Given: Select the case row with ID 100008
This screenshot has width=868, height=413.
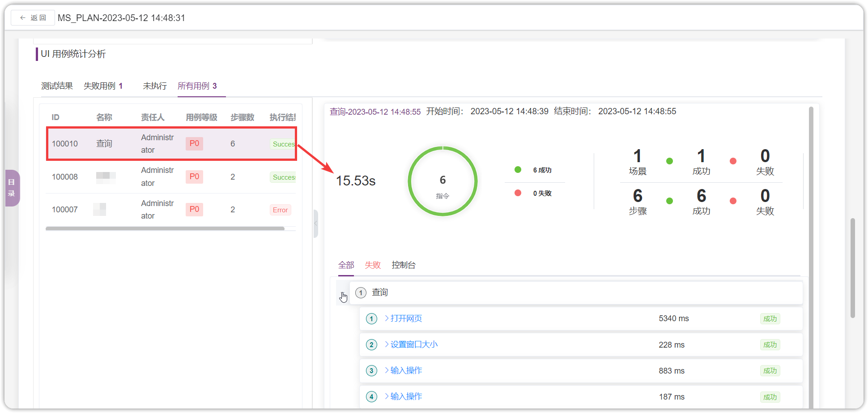Looking at the screenshot, I should tap(171, 177).
